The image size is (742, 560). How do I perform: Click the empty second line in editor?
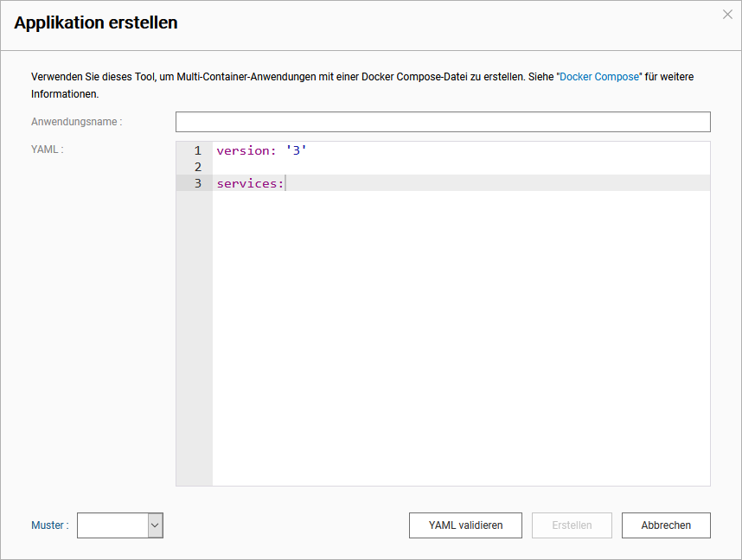click(x=432, y=167)
